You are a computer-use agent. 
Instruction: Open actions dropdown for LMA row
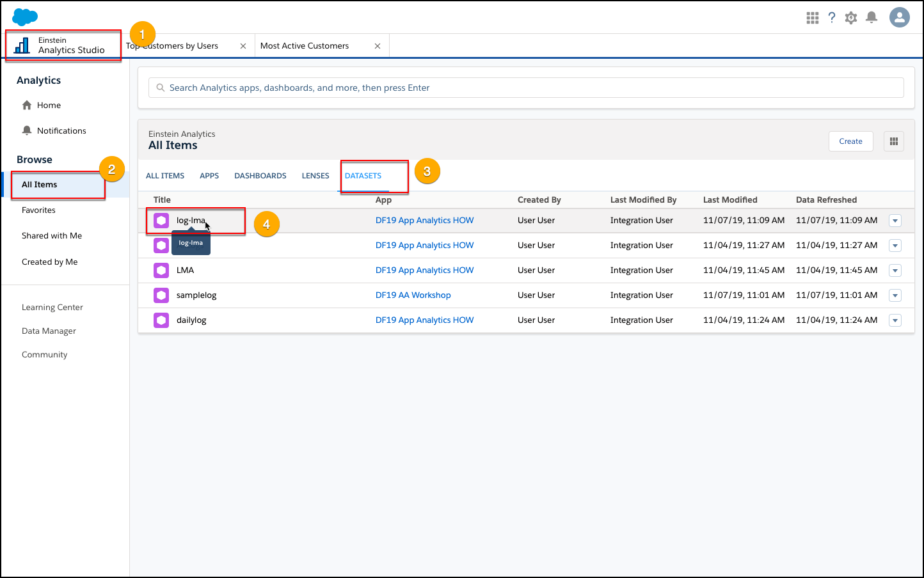(x=895, y=270)
